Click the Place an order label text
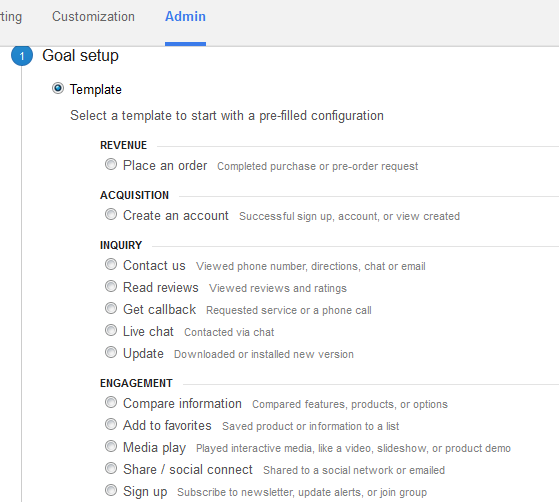 (x=165, y=165)
